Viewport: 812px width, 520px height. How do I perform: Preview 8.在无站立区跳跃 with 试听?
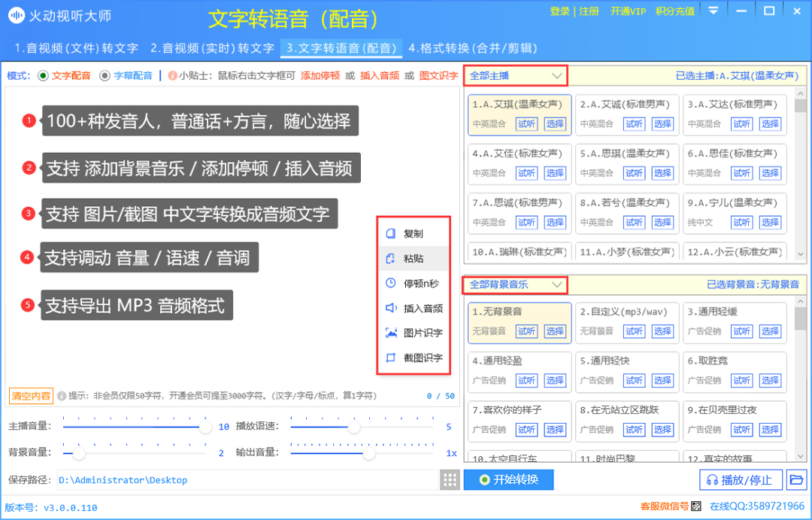click(x=634, y=430)
